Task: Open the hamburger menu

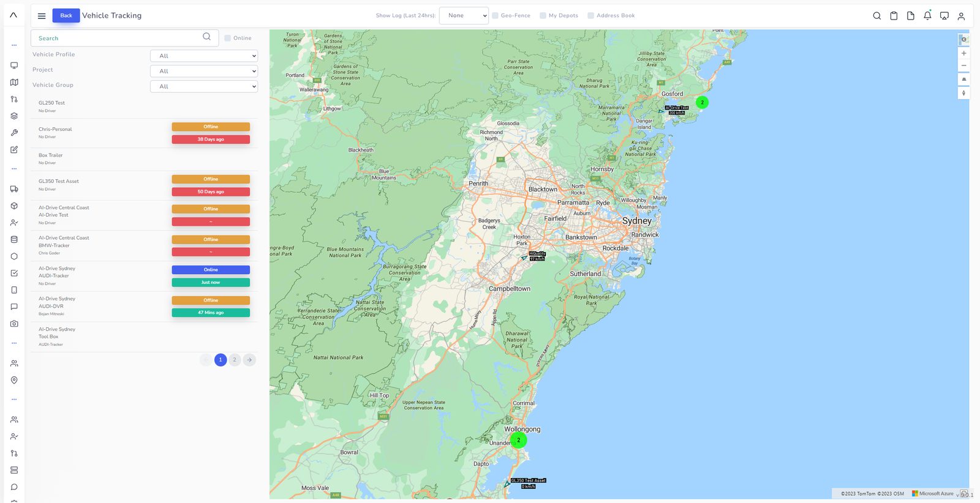Action: coord(42,16)
